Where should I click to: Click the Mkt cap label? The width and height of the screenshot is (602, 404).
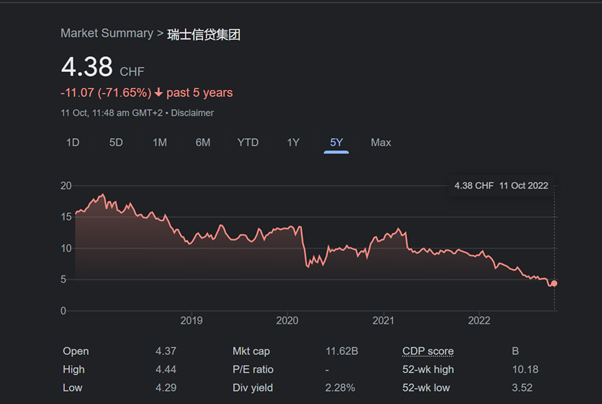point(251,351)
